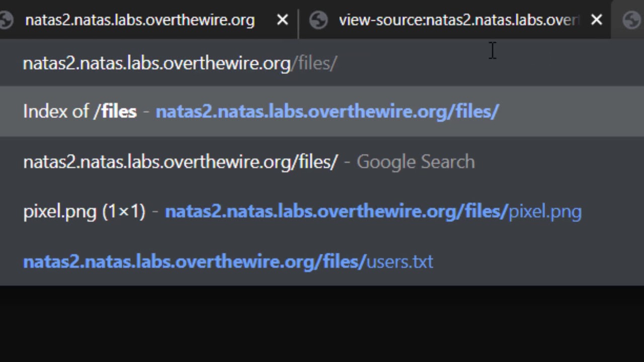Switch to the view-source:natas2 tab
Viewport: 644px width, 362px height.
459,20
